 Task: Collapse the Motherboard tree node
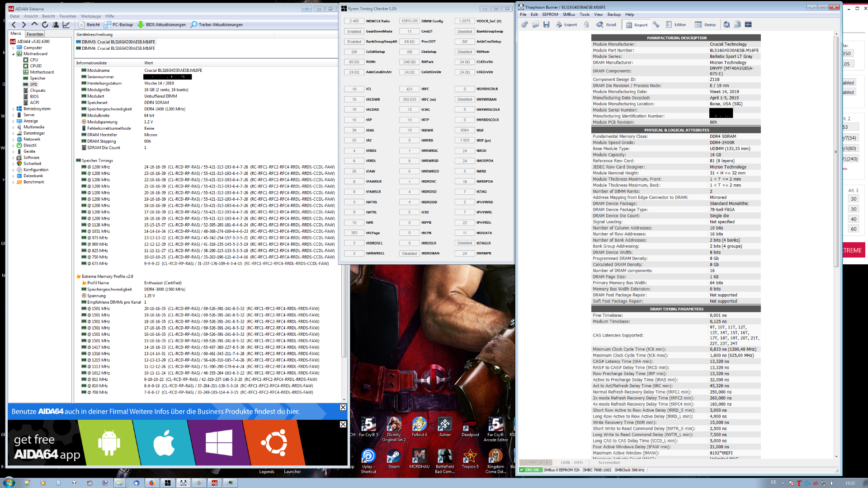[x=13, y=54]
